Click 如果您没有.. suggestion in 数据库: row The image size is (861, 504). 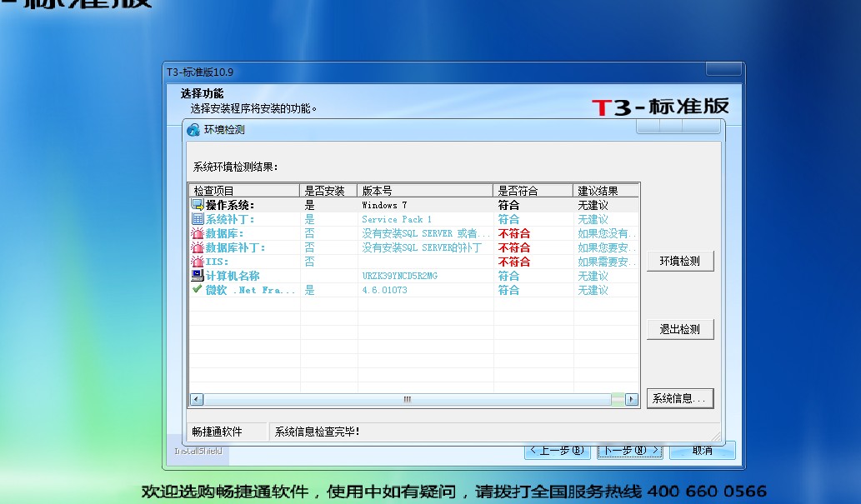pyautogui.click(x=607, y=233)
